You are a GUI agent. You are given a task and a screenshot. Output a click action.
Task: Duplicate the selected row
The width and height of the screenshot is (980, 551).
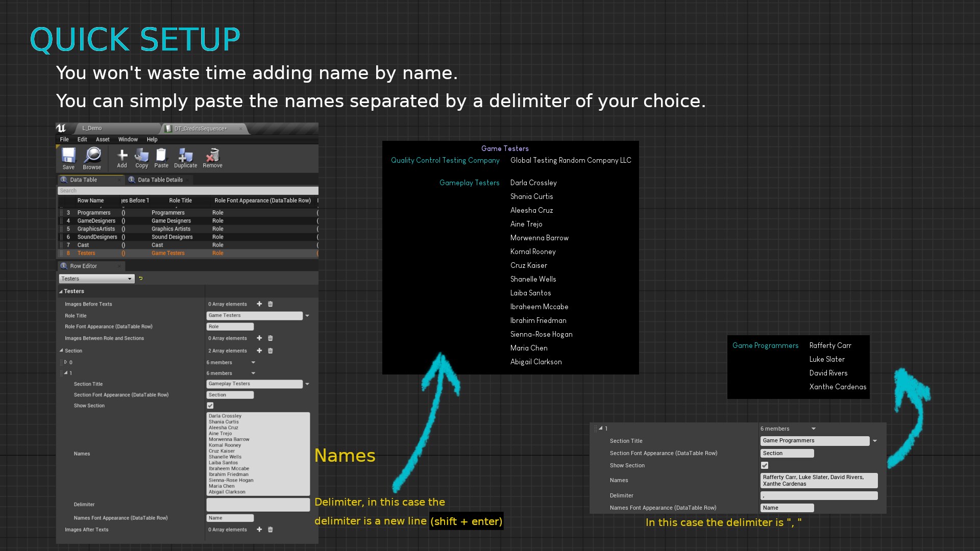[x=185, y=155]
